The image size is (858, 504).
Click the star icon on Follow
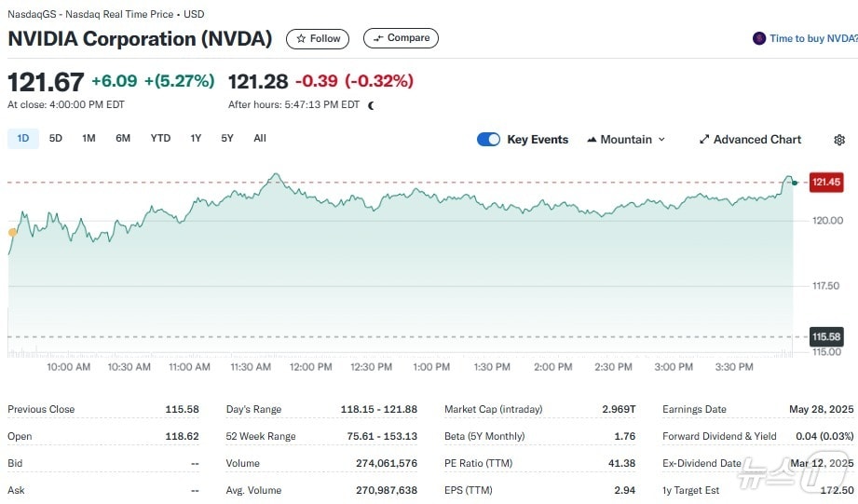[x=301, y=38]
